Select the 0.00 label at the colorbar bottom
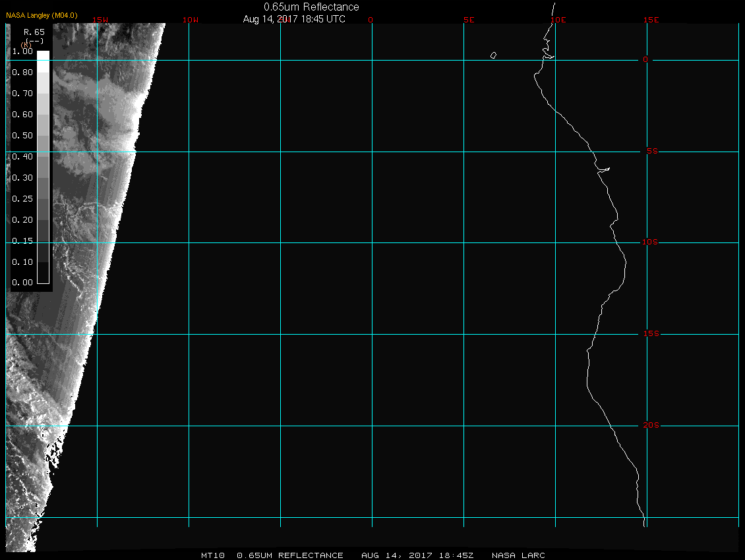The width and height of the screenshot is (745, 560). 22,283
